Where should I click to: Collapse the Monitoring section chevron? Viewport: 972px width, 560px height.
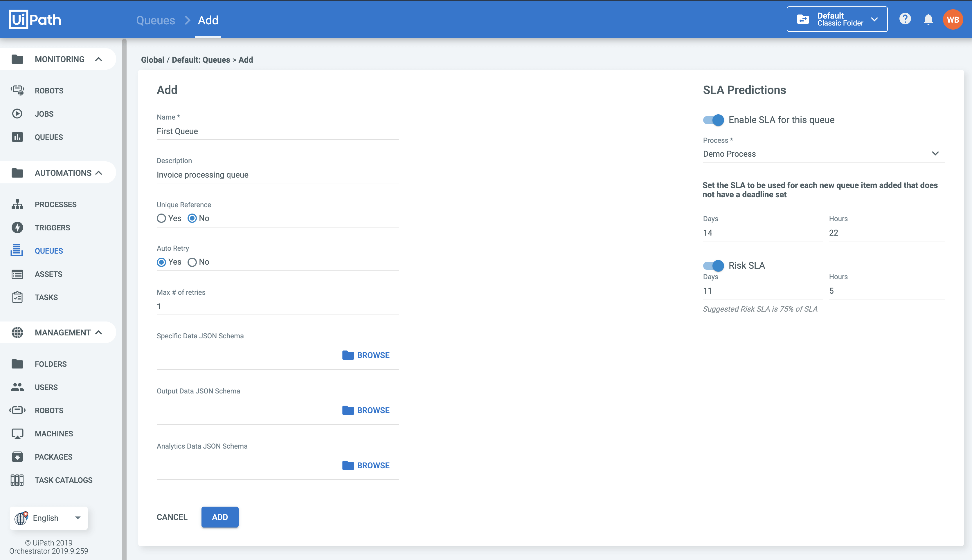point(98,59)
